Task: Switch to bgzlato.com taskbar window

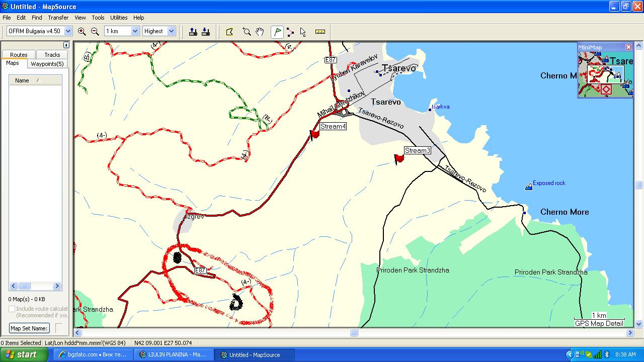Action: point(94,354)
